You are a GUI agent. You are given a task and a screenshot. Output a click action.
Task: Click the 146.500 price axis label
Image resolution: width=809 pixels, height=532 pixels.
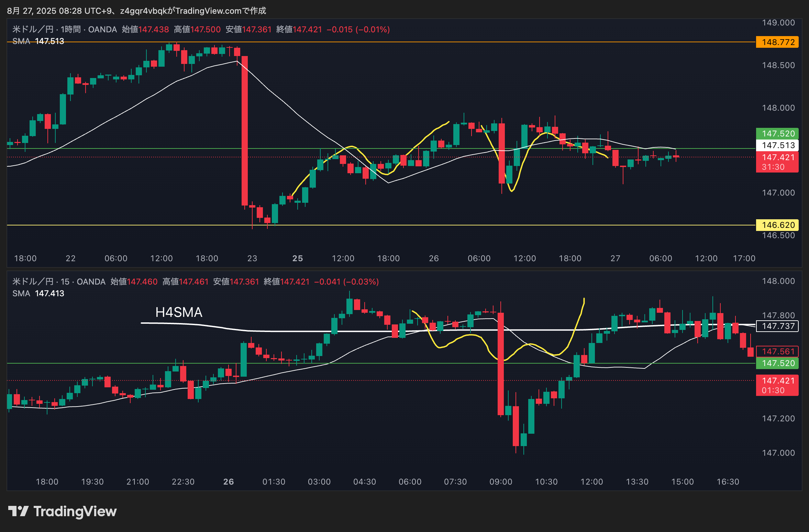coord(778,235)
